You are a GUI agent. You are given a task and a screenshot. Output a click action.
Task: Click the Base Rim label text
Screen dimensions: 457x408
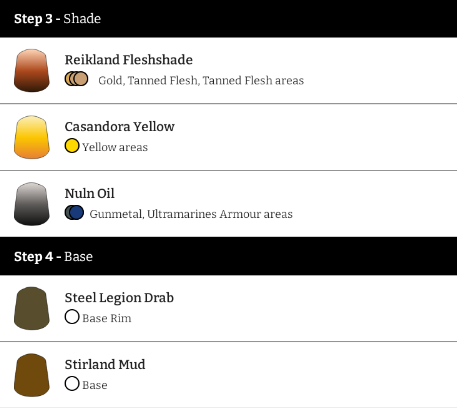(x=107, y=318)
